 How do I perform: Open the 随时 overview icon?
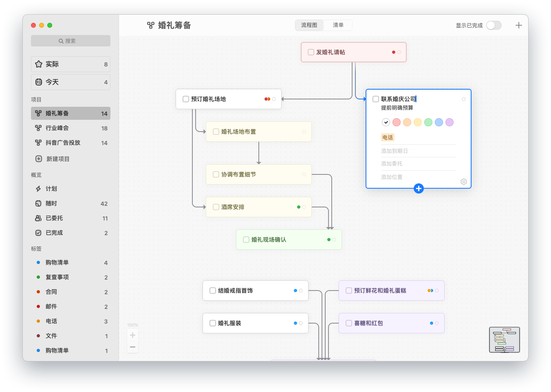pos(38,203)
